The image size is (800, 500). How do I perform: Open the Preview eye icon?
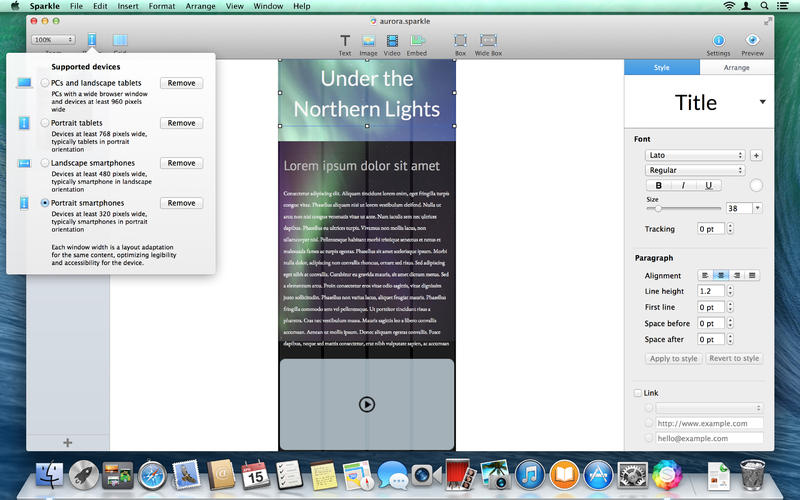[x=752, y=40]
